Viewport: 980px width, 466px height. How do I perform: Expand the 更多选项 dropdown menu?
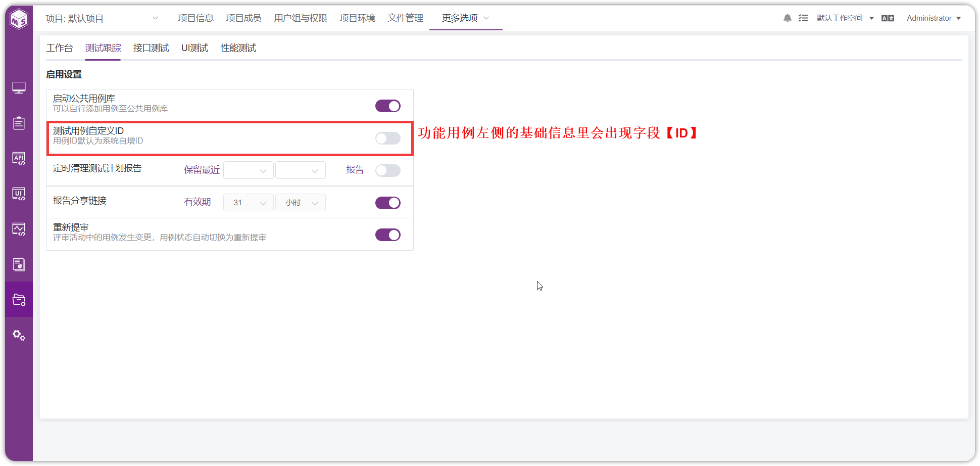click(x=465, y=18)
